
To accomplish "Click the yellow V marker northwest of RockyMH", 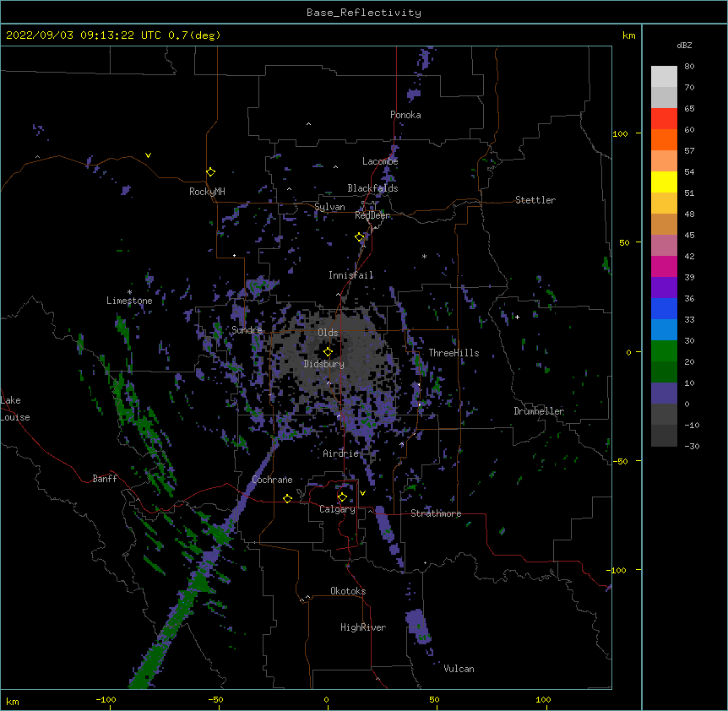I will (148, 155).
